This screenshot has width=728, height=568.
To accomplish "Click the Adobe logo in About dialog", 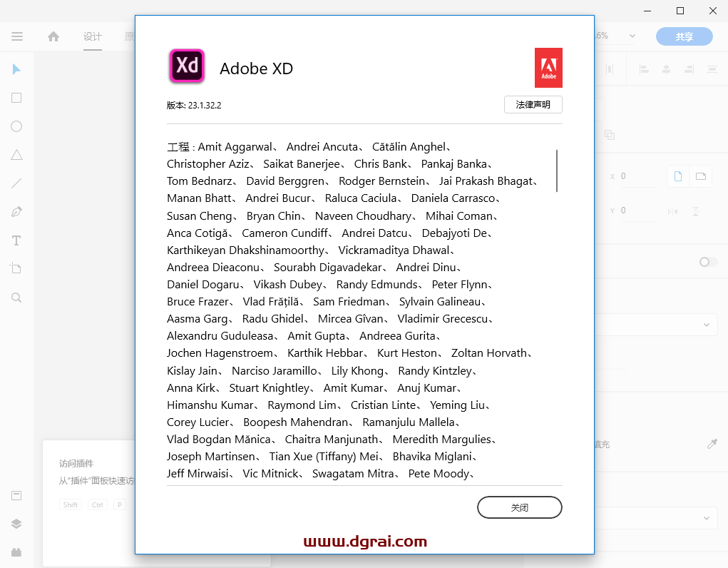I will (x=548, y=68).
